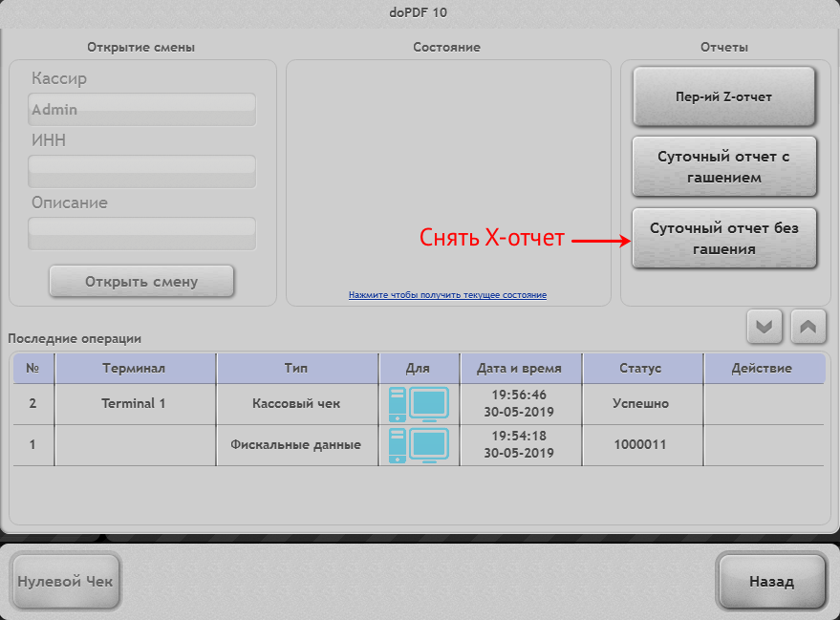This screenshot has width=840, height=620.
Task: Click the Тип column header
Action: tap(297, 369)
